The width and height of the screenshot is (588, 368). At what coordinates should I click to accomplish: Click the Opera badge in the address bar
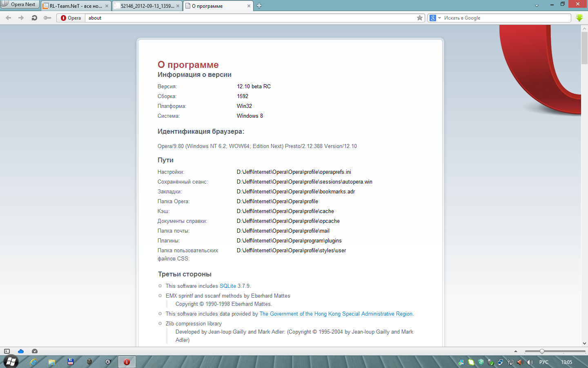[x=71, y=18]
